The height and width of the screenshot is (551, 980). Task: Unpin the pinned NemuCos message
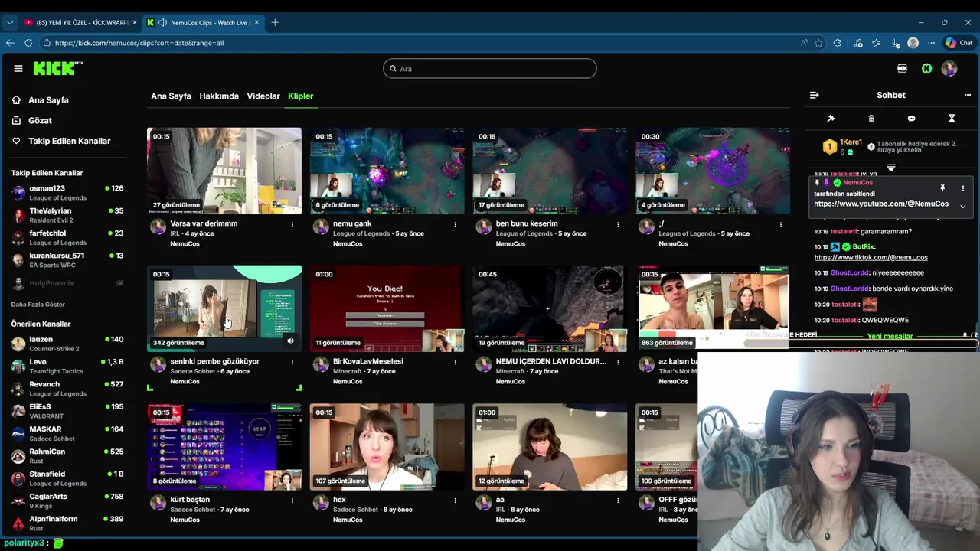coord(942,188)
